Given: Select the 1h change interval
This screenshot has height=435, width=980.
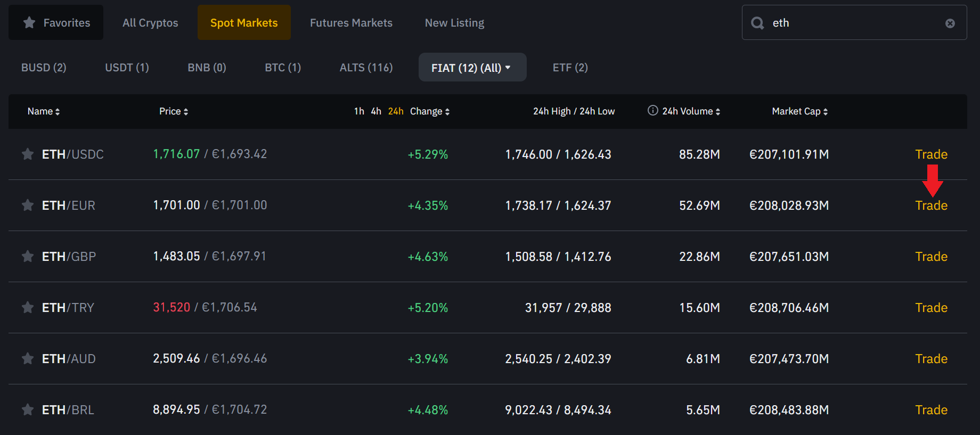Looking at the screenshot, I should (x=359, y=111).
